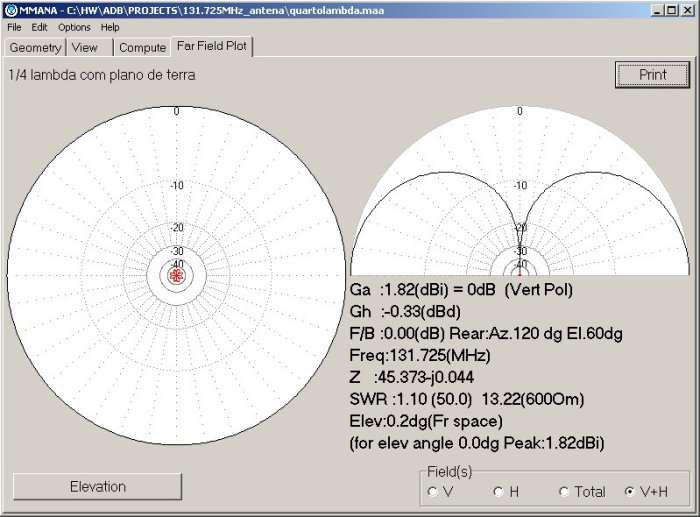The width and height of the screenshot is (700, 517).
Task: Switch to the Compute tab
Action: (x=142, y=47)
